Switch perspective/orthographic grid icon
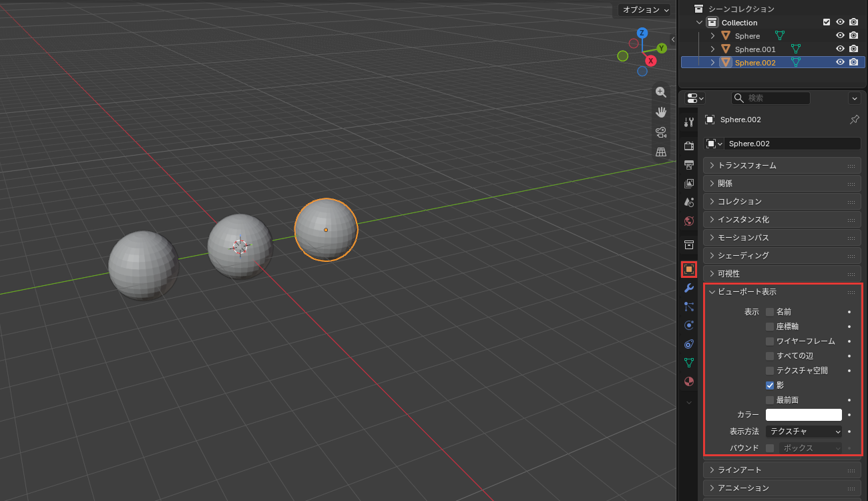The image size is (868, 501). 661,152
